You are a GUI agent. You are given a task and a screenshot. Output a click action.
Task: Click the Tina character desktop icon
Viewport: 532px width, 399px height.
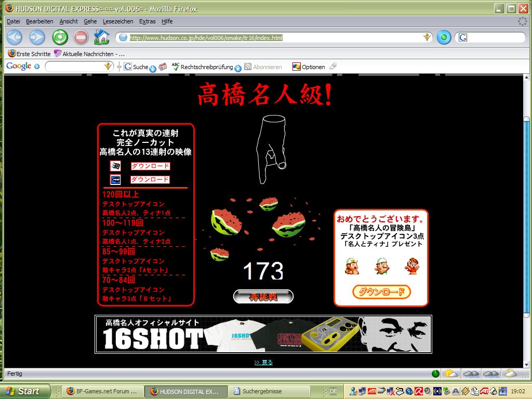(x=412, y=265)
